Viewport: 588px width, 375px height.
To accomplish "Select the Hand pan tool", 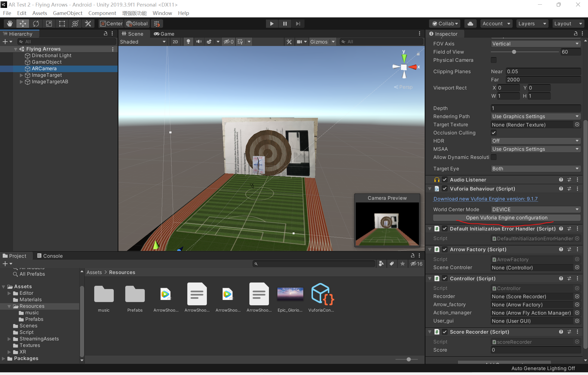I will click(x=10, y=24).
